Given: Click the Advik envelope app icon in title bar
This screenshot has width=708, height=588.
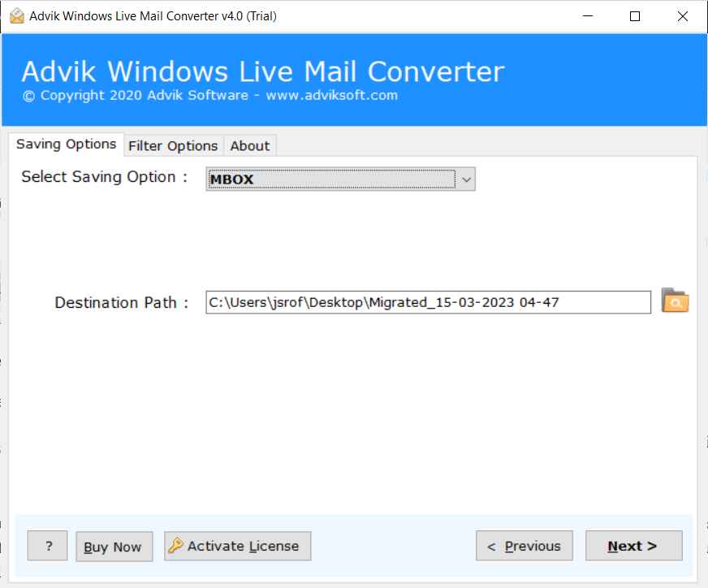Looking at the screenshot, I should click(x=17, y=15).
